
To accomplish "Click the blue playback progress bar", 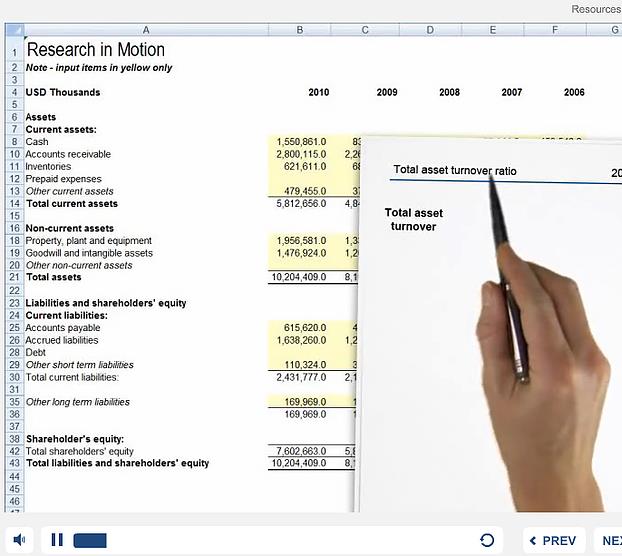I will [x=90, y=540].
